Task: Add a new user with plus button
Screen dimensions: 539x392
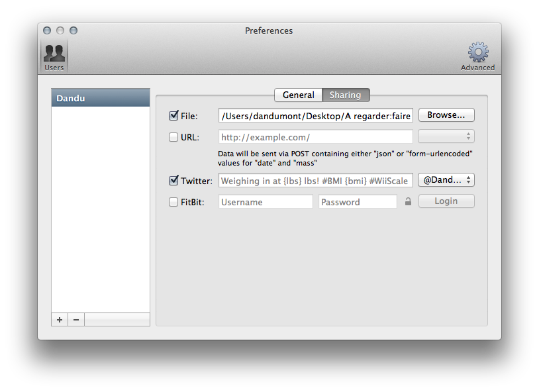Action: coord(60,320)
